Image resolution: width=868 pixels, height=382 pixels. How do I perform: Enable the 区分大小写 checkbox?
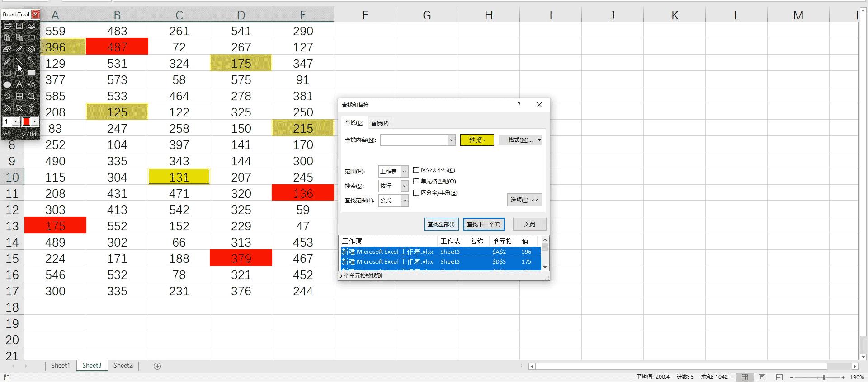coord(416,170)
